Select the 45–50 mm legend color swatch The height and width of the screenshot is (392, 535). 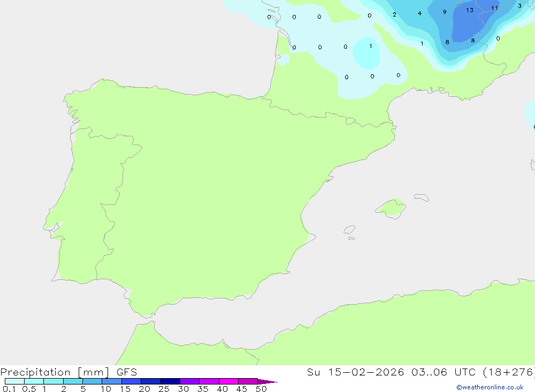(248, 381)
